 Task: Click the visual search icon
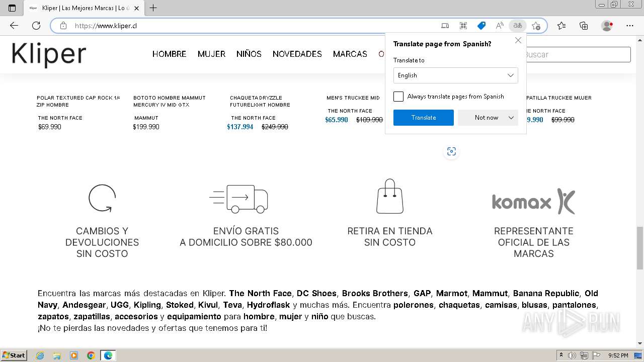tap(451, 151)
